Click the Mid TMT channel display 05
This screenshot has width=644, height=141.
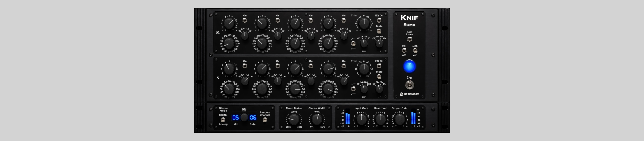pyautogui.click(x=235, y=117)
